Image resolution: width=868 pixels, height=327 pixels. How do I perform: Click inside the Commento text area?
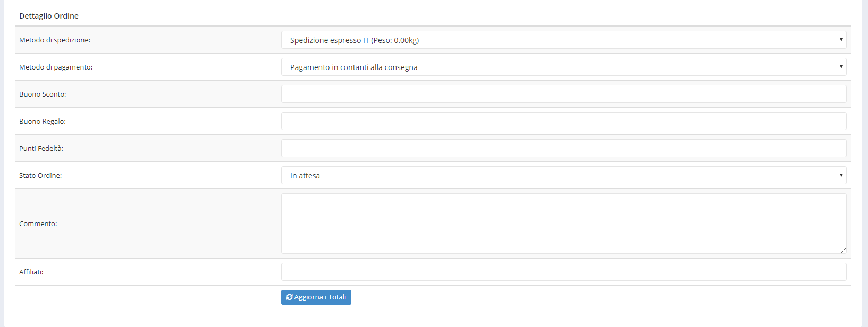coord(563,223)
